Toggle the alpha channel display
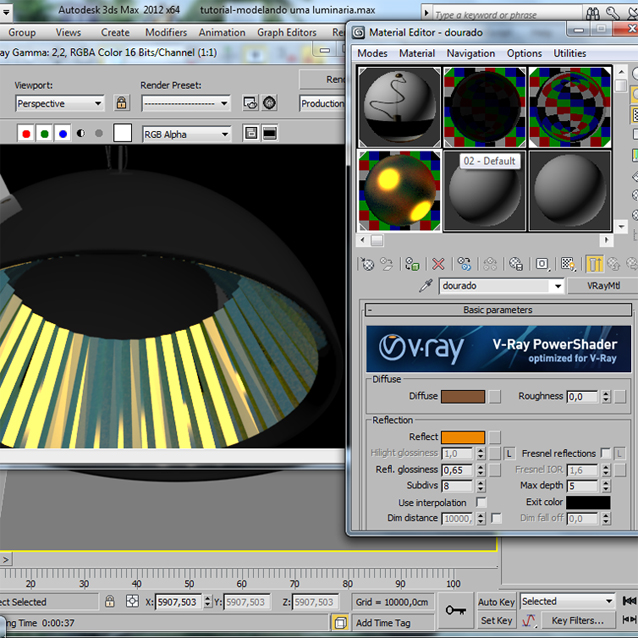Image resolution: width=638 pixels, height=638 pixels. pyautogui.click(x=81, y=133)
